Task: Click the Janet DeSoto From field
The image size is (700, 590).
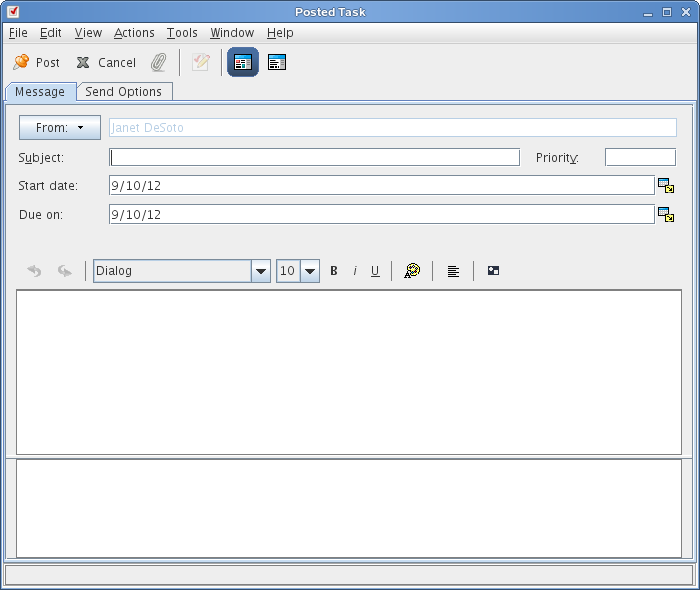Action: (x=393, y=128)
